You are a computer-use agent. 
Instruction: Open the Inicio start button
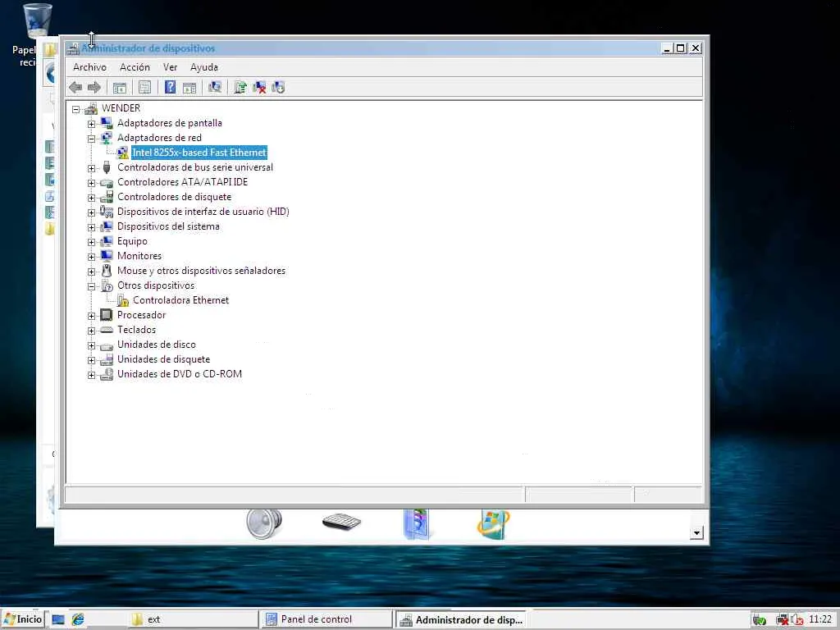point(22,619)
